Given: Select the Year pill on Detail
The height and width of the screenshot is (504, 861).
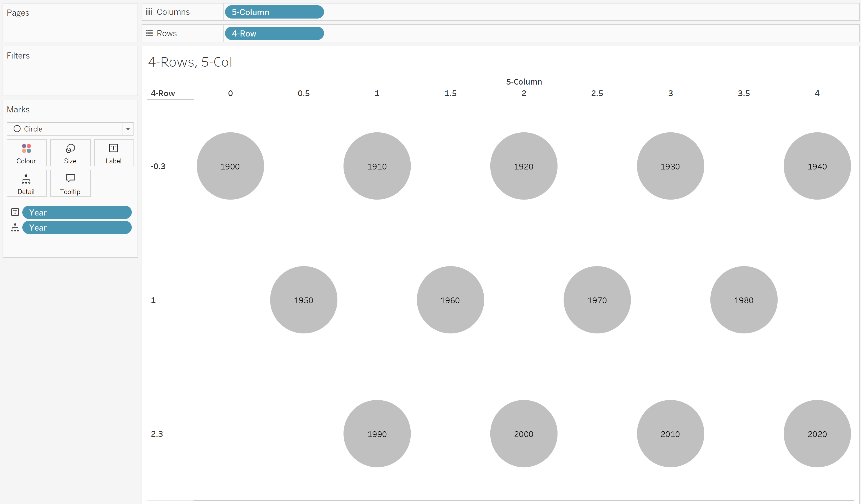Looking at the screenshot, I should [x=77, y=227].
